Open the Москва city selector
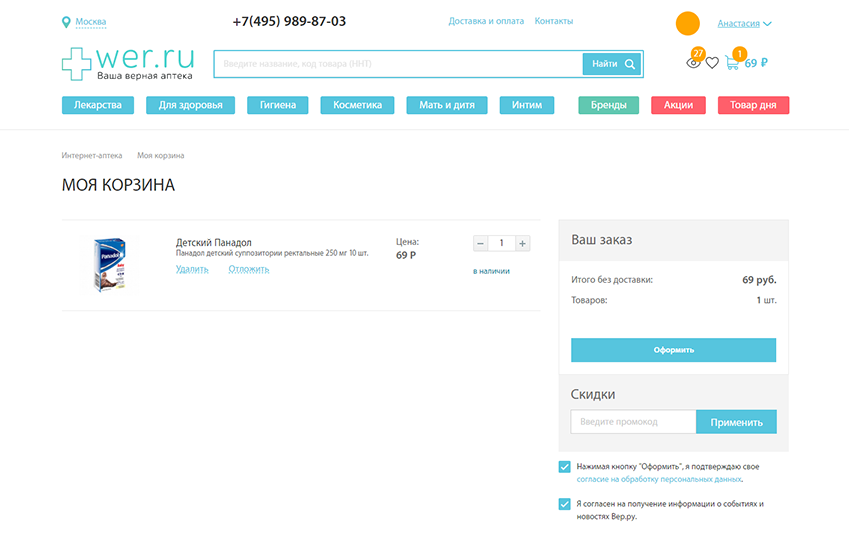Image resolution: width=849 pixels, height=536 pixels. (x=90, y=22)
